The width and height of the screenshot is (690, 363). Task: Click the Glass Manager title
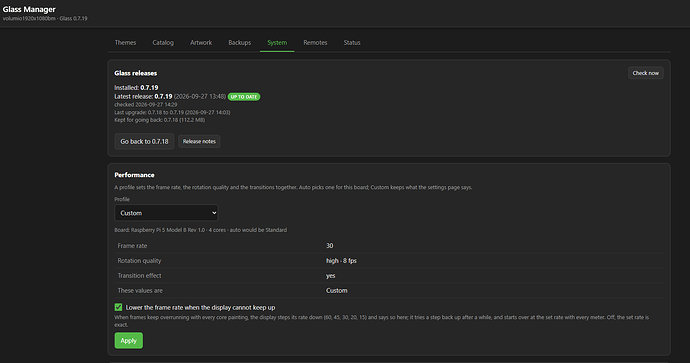29,9
